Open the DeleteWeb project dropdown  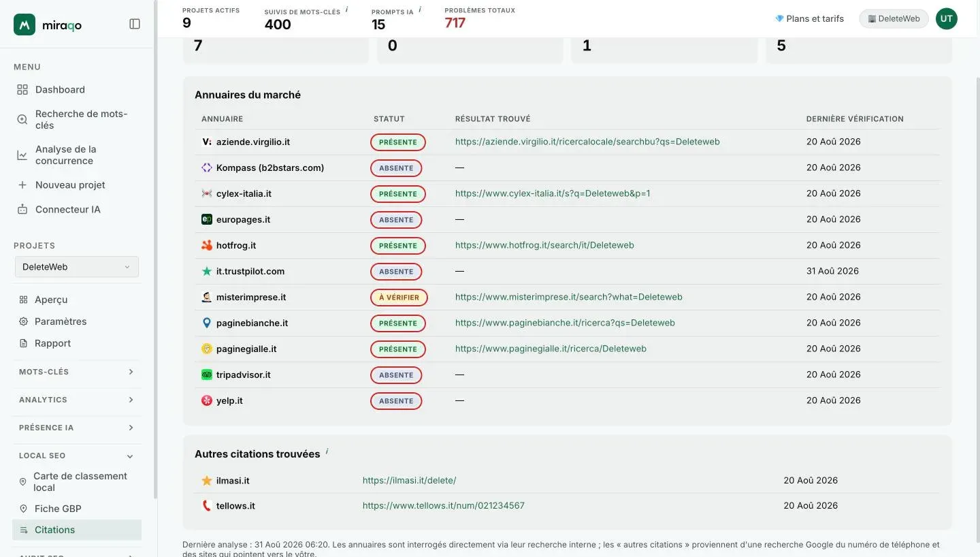point(77,267)
